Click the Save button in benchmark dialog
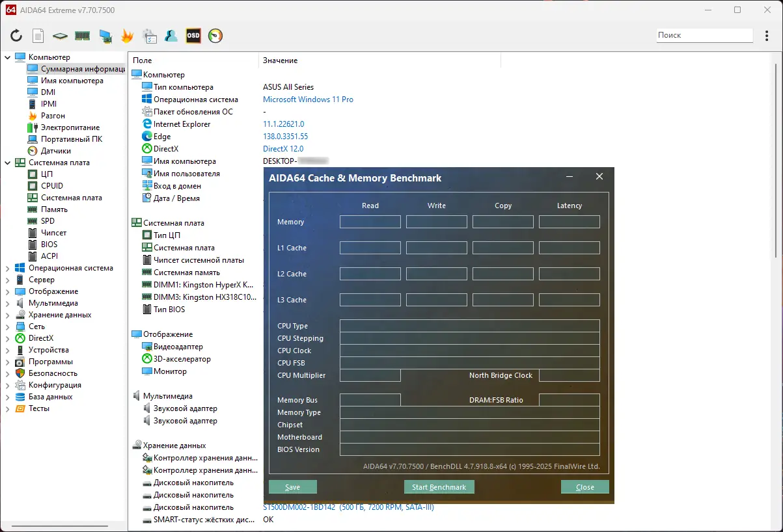The height and width of the screenshot is (532, 783). [292, 487]
